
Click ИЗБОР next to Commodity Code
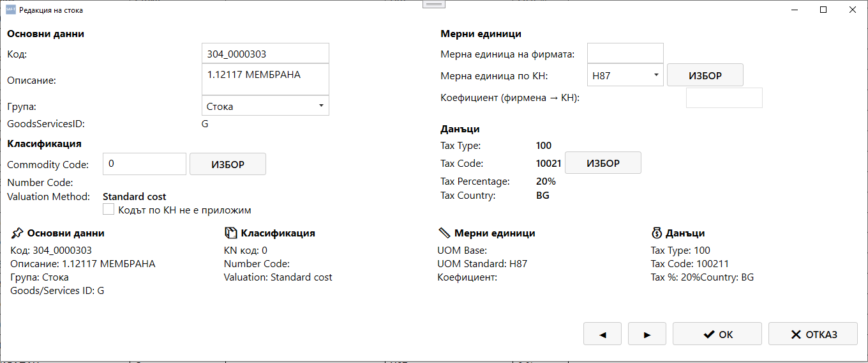tap(228, 164)
